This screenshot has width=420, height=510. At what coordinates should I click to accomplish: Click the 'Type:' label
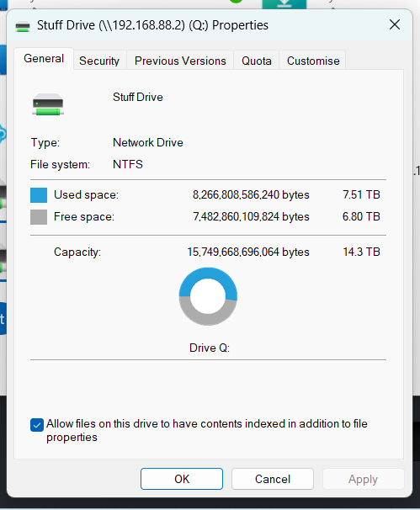pos(45,143)
